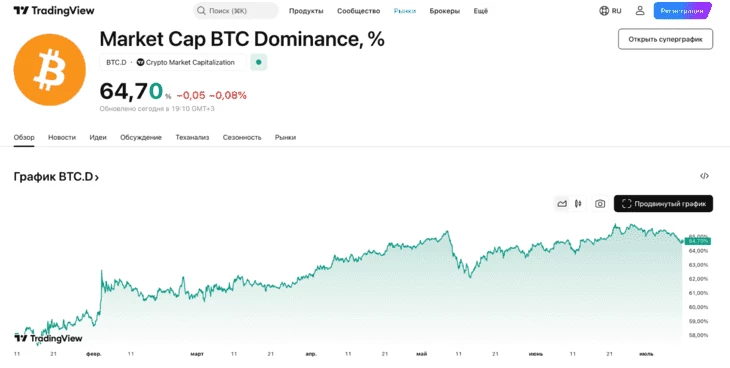Image resolution: width=730 pixels, height=368 pixels.
Task: Switch to the Новости tab
Action: [62, 137]
